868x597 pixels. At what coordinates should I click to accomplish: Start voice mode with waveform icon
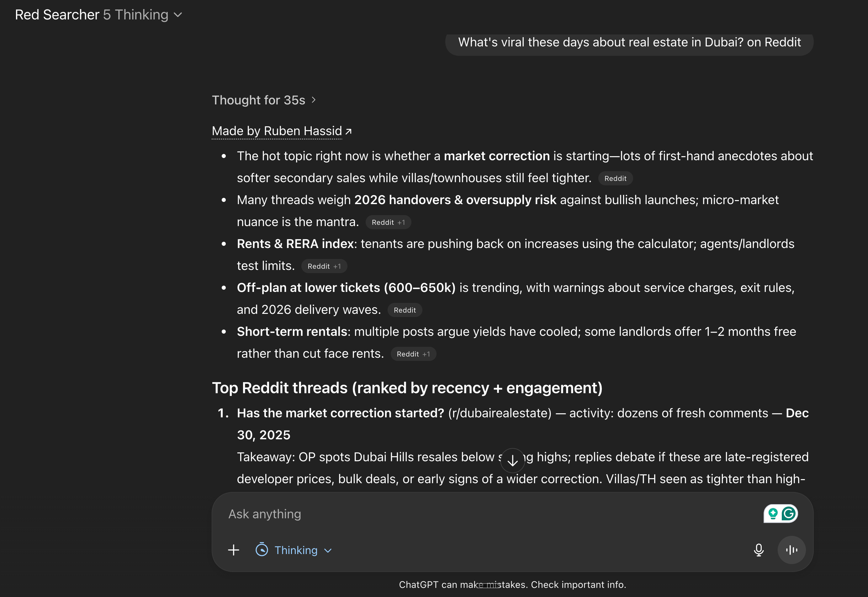point(791,550)
